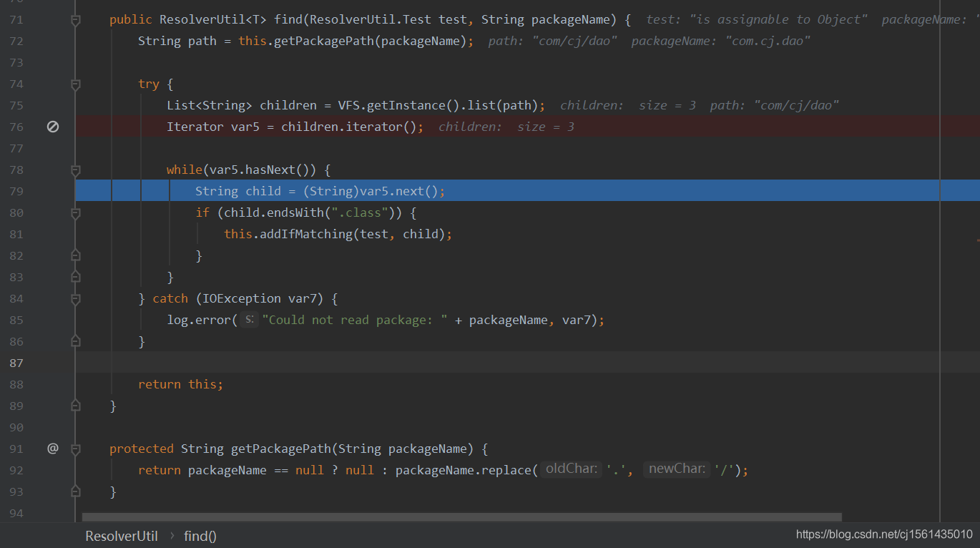Click the horizontal scrollbar of the editor

(x=462, y=517)
